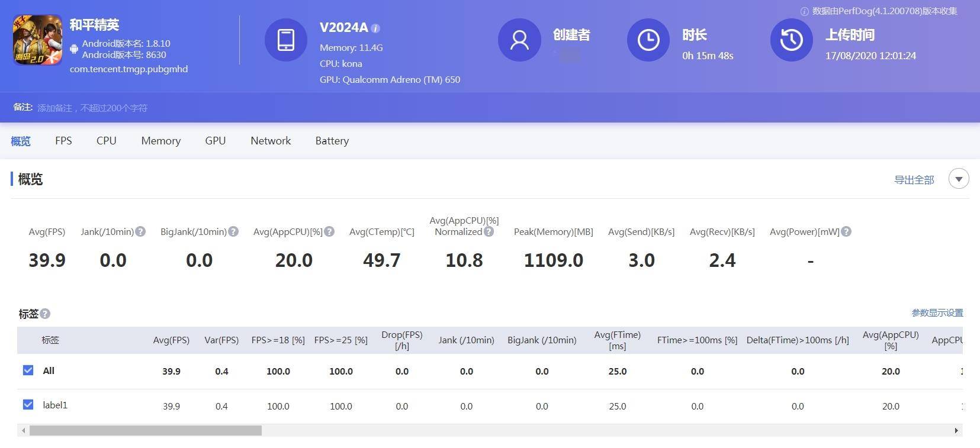Click the Var(FPS) column header
The width and height of the screenshot is (980, 448).
point(221,340)
